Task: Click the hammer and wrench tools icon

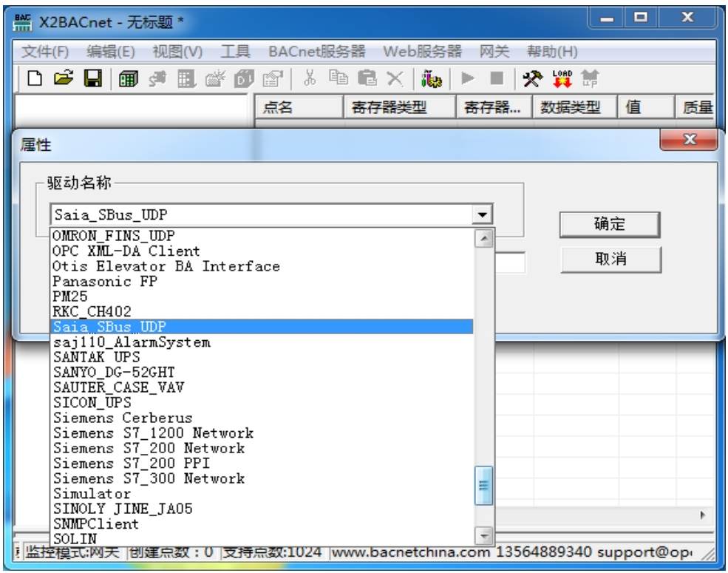Action: click(x=532, y=78)
